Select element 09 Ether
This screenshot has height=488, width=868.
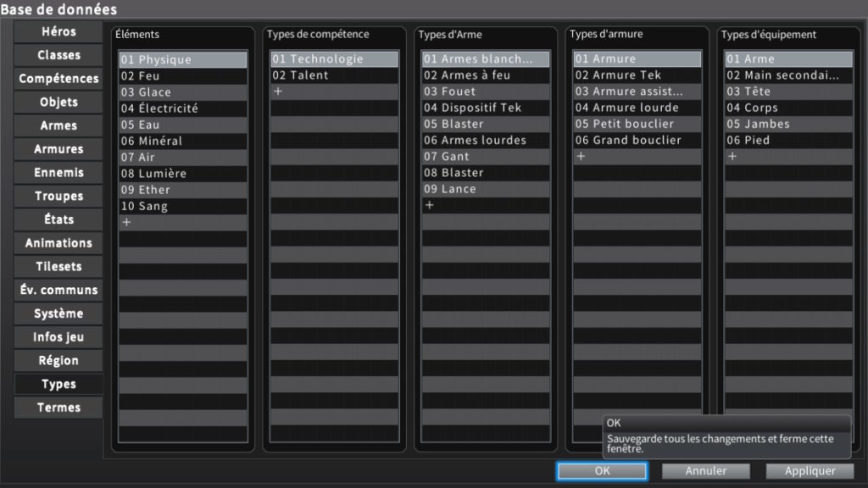tap(183, 190)
